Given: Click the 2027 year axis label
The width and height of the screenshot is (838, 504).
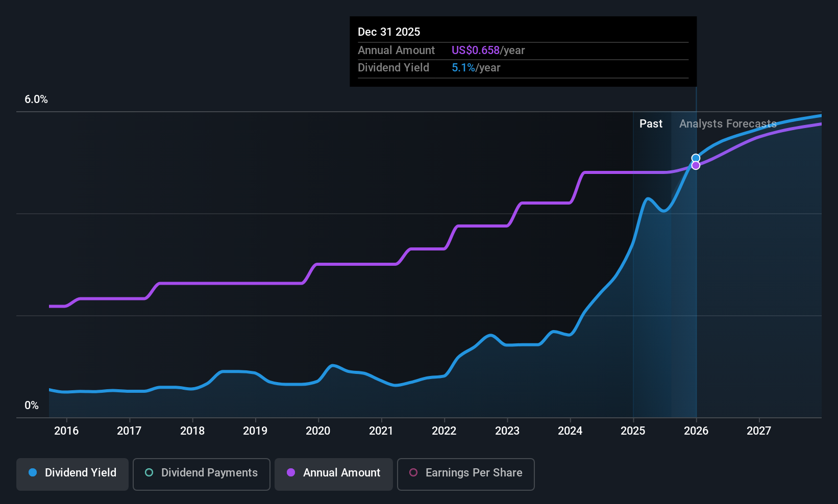Looking at the screenshot, I should (759, 431).
